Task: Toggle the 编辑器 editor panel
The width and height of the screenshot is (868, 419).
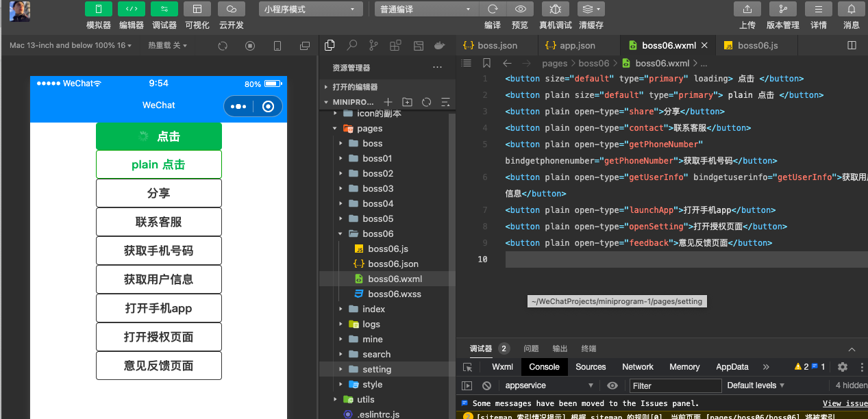Action: coord(131,9)
